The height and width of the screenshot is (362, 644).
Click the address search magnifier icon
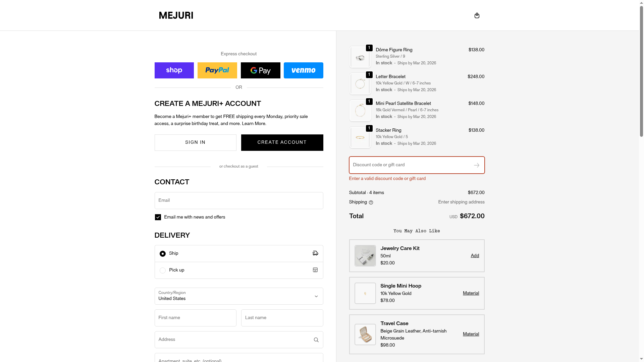(x=316, y=340)
